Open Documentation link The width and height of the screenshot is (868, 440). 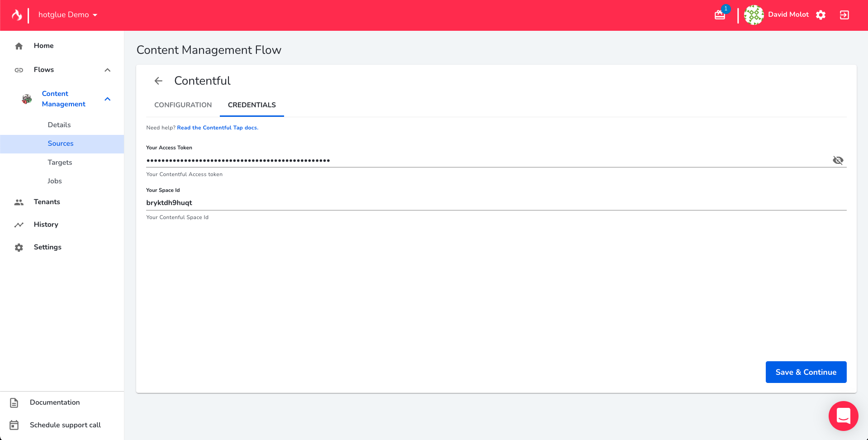click(x=55, y=402)
